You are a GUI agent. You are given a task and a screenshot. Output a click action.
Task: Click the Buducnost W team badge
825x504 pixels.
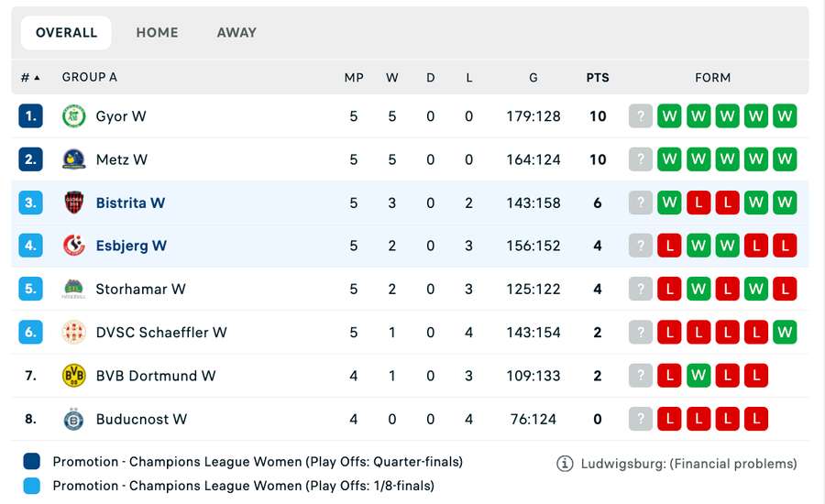pos(73,419)
